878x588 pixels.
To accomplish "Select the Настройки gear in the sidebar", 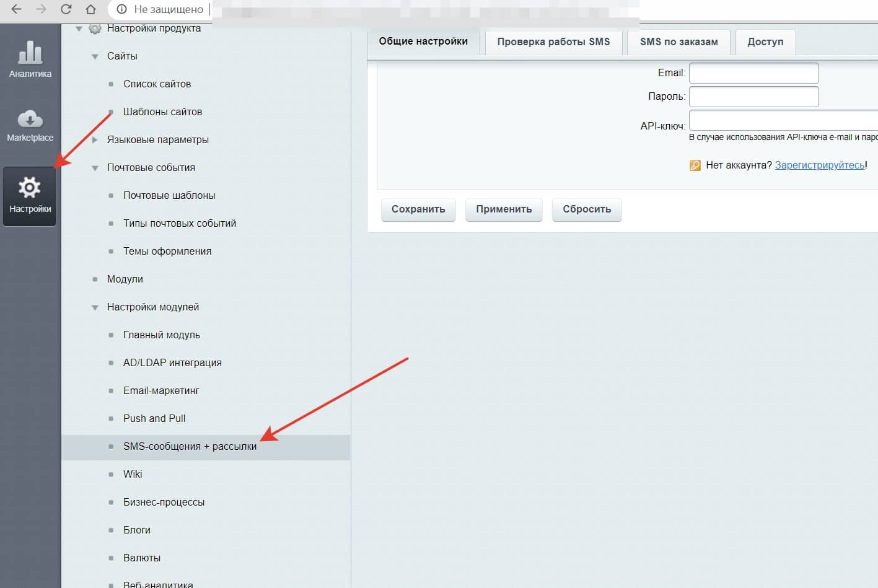I will pyautogui.click(x=30, y=195).
